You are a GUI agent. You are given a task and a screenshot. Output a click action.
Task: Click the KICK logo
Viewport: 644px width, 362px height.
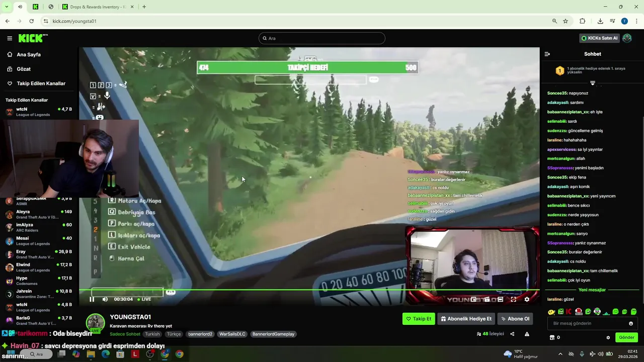click(x=33, y=38)
